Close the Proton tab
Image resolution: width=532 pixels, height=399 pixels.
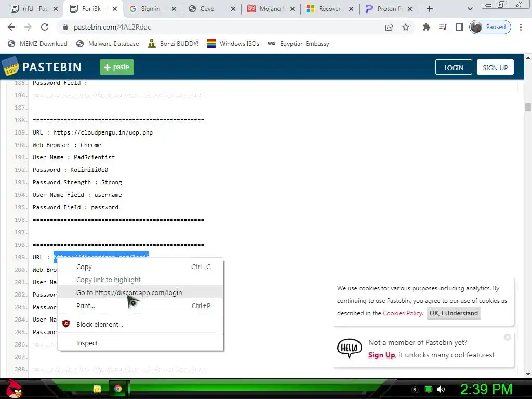point(410,9)
